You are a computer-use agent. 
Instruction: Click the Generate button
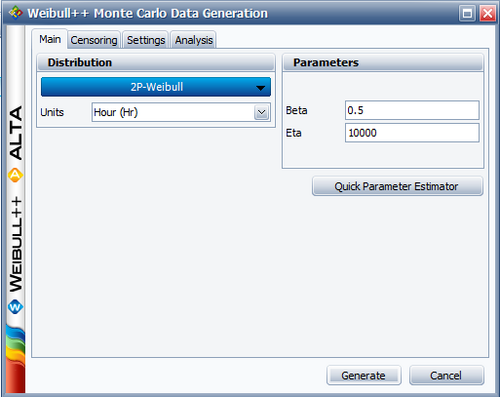click(x=364, y=376)
